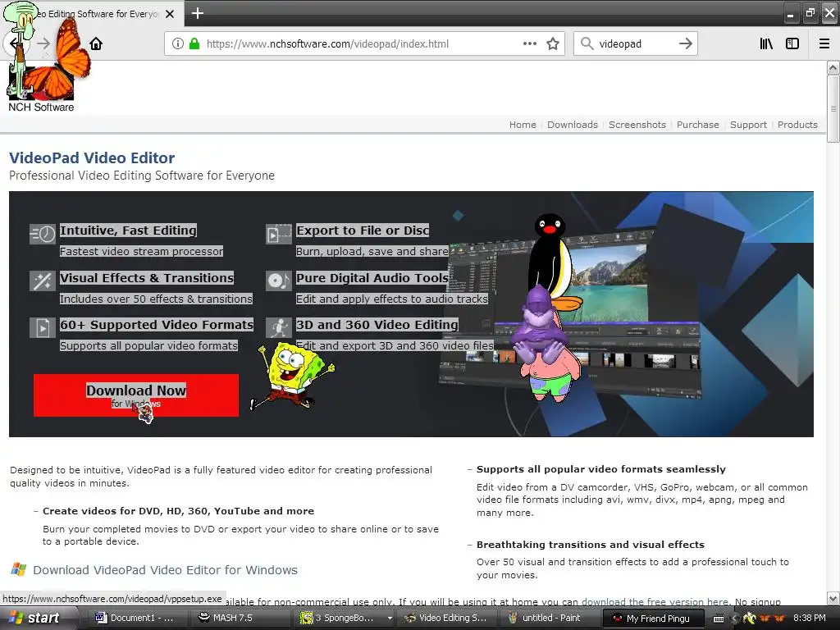The width and height of the screenshot is (840, 630).
Task: Click 'Breathtaking transitions and visual effects' heading
Action: tap(591, 545)
